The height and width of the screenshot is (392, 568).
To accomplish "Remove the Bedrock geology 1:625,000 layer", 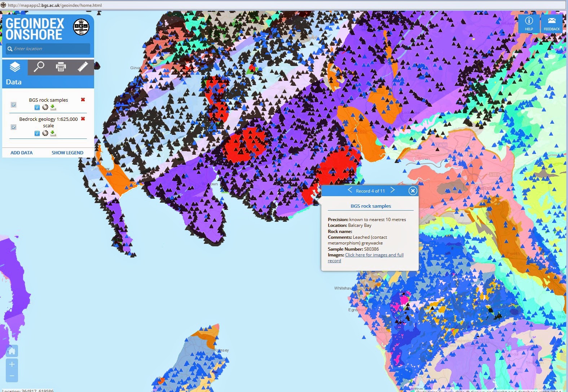I will pyautogui.click(x=83, y=119).
